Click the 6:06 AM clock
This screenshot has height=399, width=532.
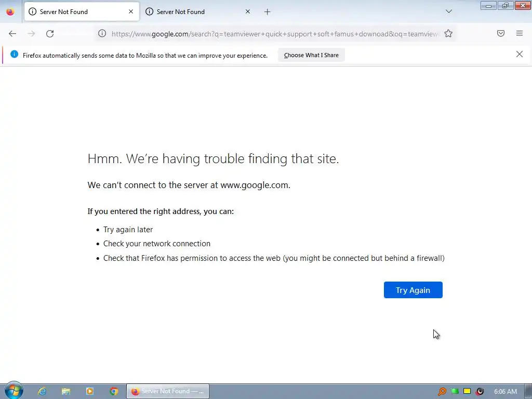coord(506,392)
